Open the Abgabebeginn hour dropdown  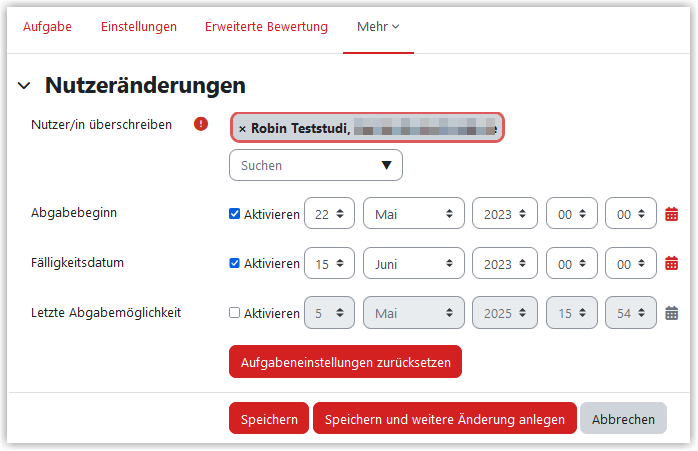[x=572, y=214]
